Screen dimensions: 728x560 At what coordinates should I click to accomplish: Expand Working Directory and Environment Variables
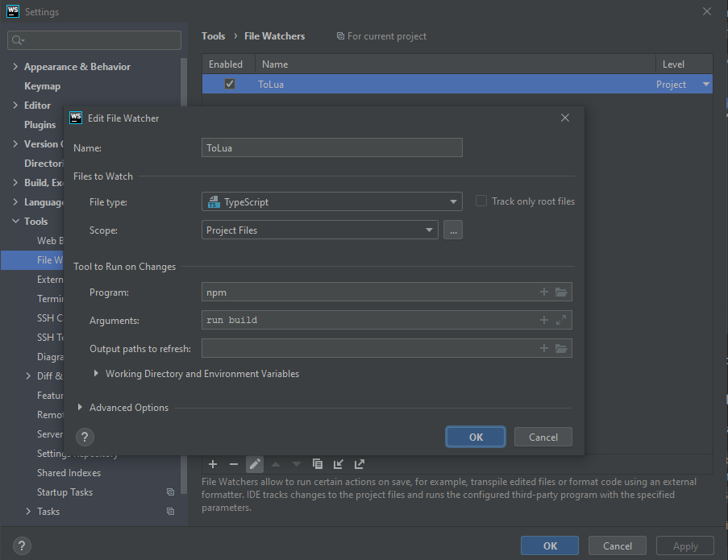pyautogui.click(x=96, y=374)
